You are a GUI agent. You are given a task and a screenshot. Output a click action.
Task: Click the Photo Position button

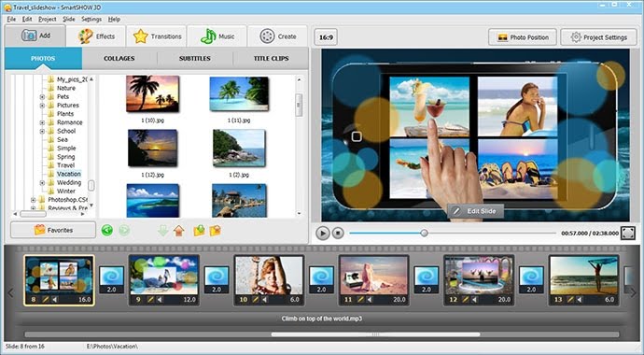pyautogui.click(x=523, y=37)
